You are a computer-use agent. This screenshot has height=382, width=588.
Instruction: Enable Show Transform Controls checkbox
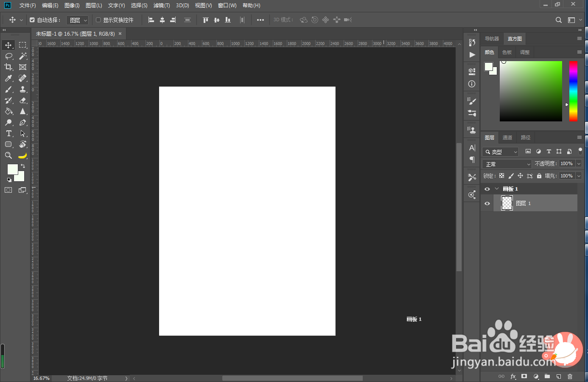pyautogui.click(x=98, y=20)
